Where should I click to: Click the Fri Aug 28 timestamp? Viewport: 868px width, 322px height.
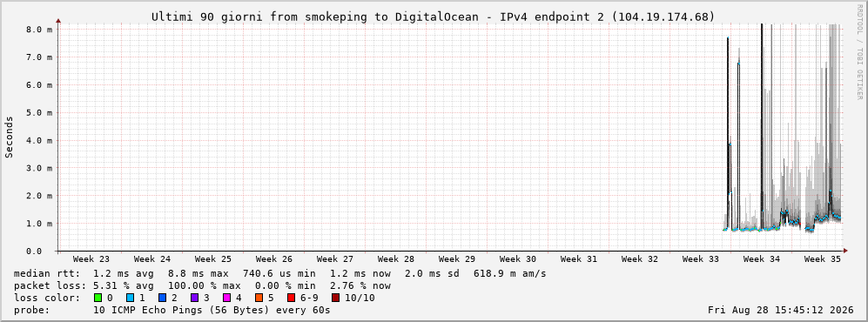pyautogui.click(x=781, y=310)
